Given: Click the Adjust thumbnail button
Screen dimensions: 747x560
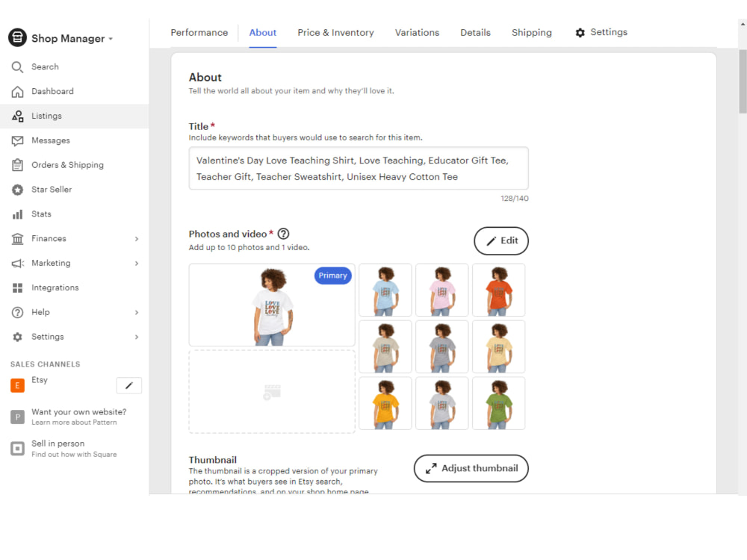Looking at the screenshot, I should point(471,469).
